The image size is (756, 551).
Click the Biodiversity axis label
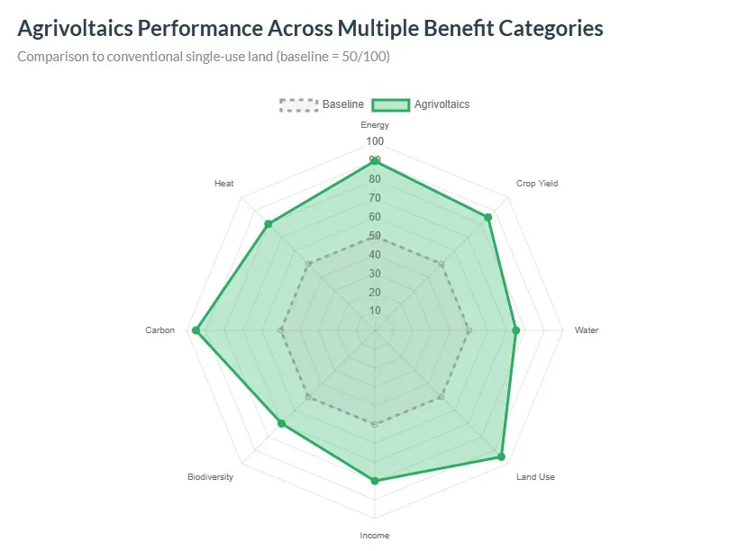point(210,477)
